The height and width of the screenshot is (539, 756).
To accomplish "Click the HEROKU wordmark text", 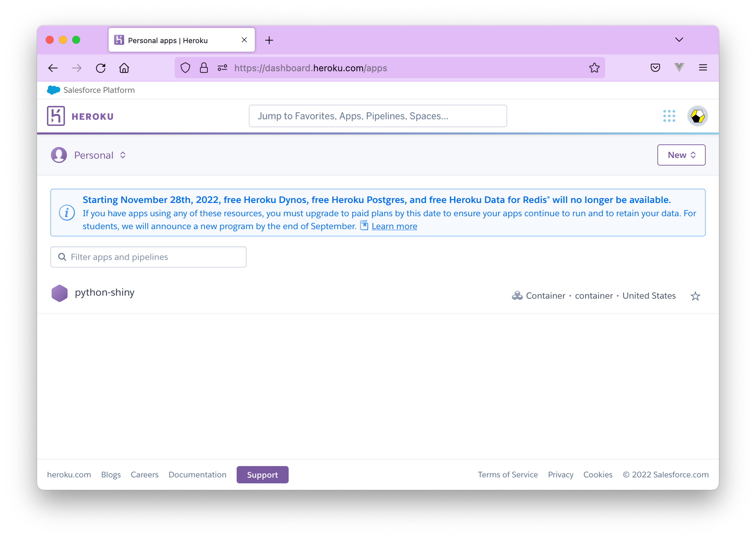I will (x=93, y=116).
